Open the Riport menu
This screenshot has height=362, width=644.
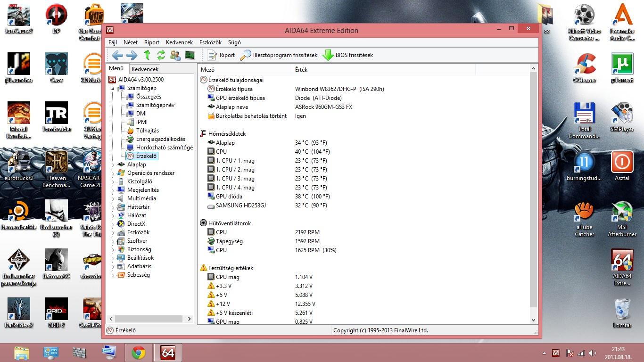point(152,42)
